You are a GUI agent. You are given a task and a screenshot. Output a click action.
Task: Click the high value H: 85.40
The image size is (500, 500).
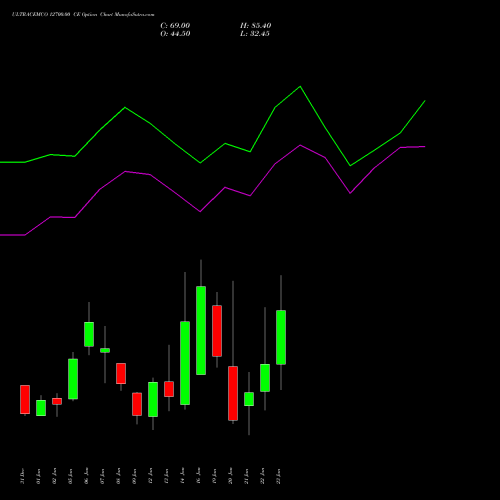point(255,26)
